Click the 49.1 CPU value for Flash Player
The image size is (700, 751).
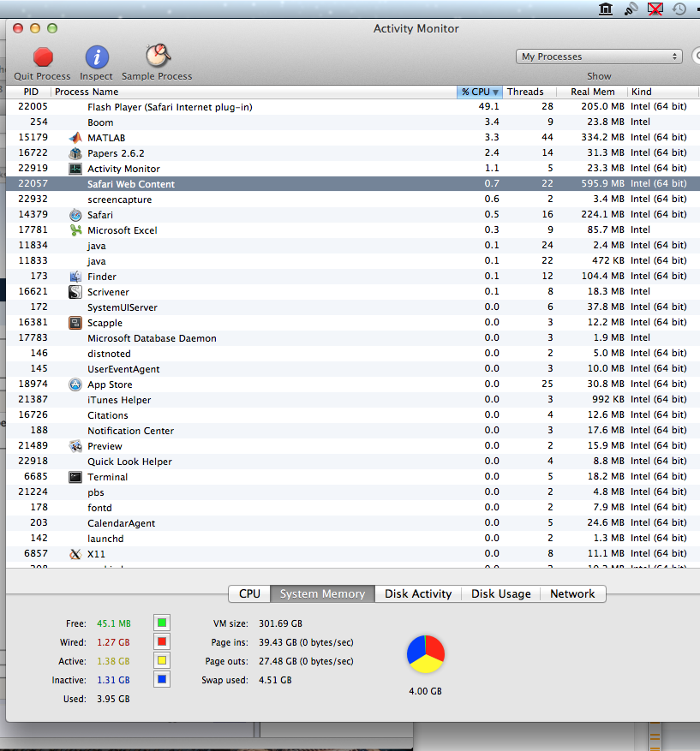coord(488,106)
